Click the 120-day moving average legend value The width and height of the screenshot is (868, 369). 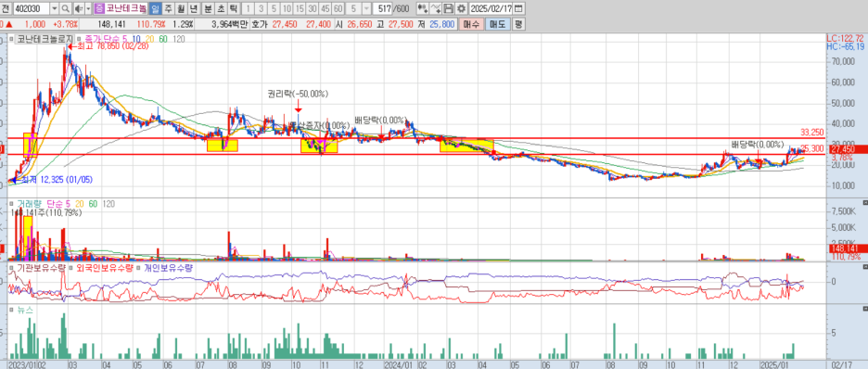click(178, 39)
